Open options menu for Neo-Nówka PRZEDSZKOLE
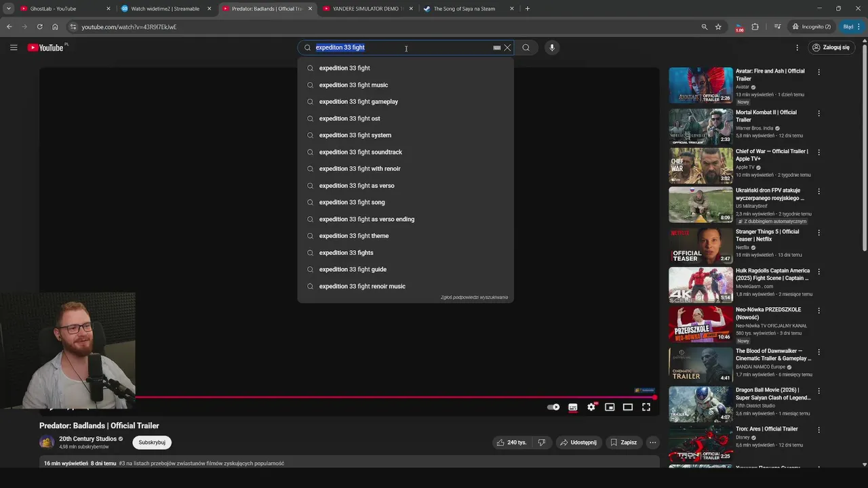 pyautogui.click(x=818, y=310)
